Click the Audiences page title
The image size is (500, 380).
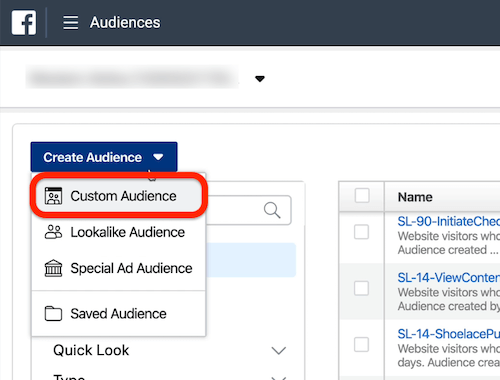125,23
